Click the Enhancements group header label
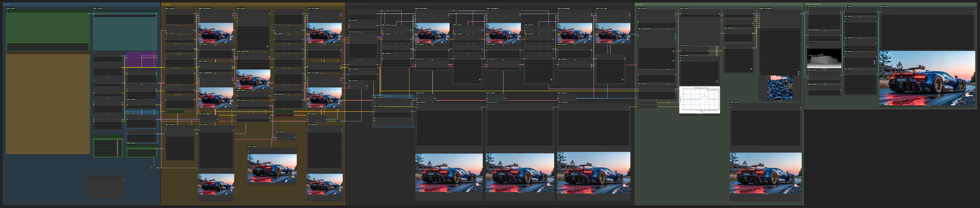The width and height of the screenshot is (980, 208). [813, 4]
